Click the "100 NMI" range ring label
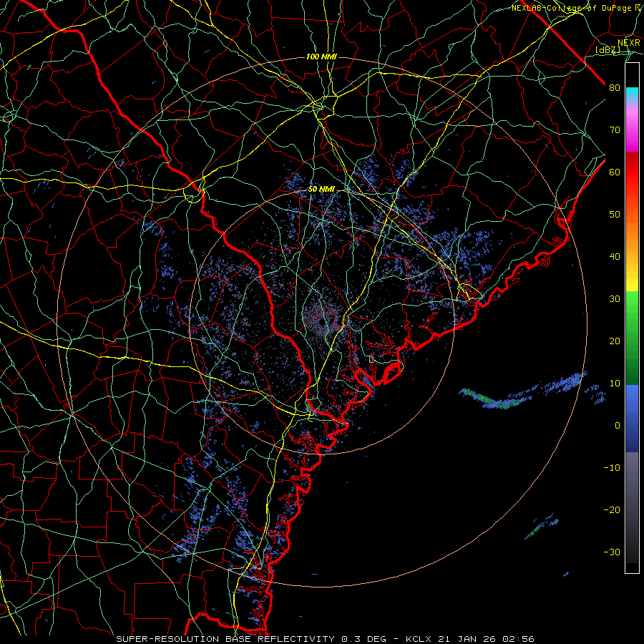This screenshot has width=644, height=644. coord(321,57)
